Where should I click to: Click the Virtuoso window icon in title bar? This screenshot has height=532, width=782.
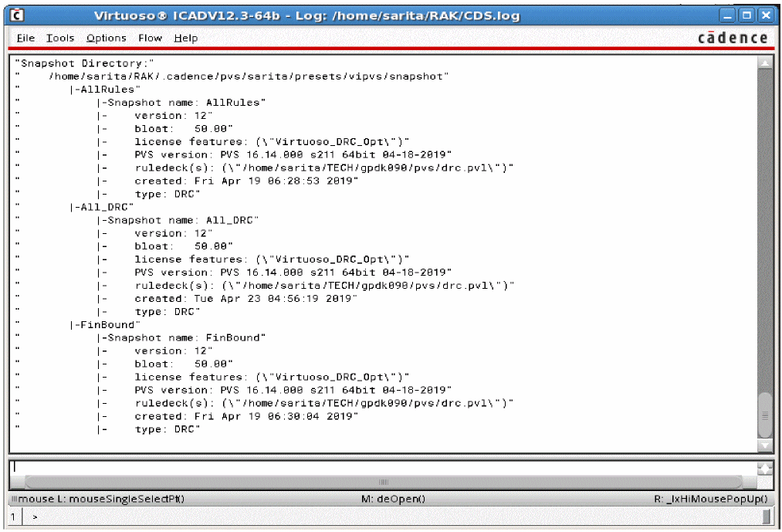(x=17, y=15)
